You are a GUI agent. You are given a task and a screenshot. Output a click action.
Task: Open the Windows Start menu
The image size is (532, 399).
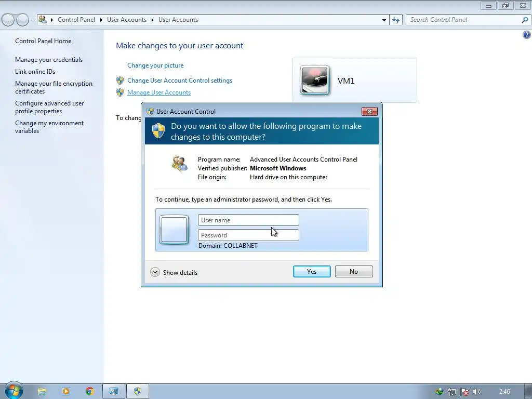(x=14, y=391)
